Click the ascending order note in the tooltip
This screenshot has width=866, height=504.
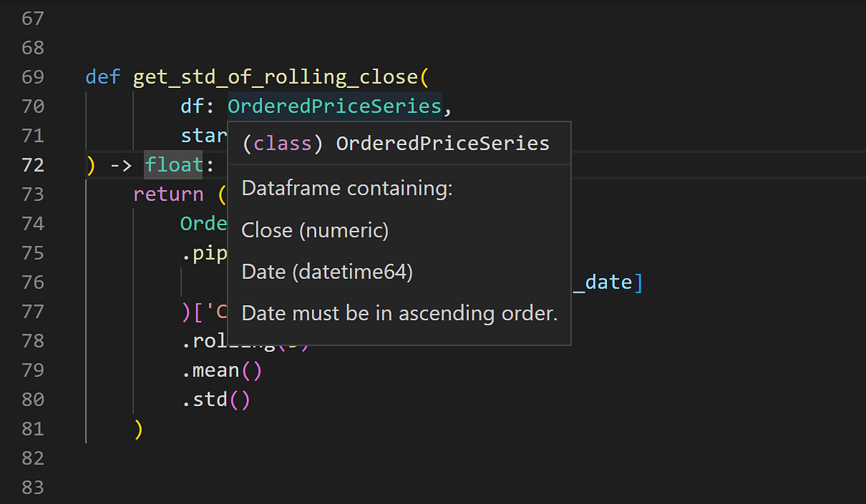pyautogui.click(x=398, y=313)
